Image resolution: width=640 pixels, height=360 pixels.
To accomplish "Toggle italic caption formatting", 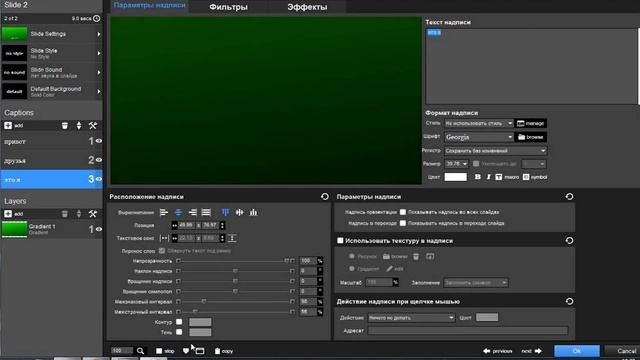I will [488, 177].
